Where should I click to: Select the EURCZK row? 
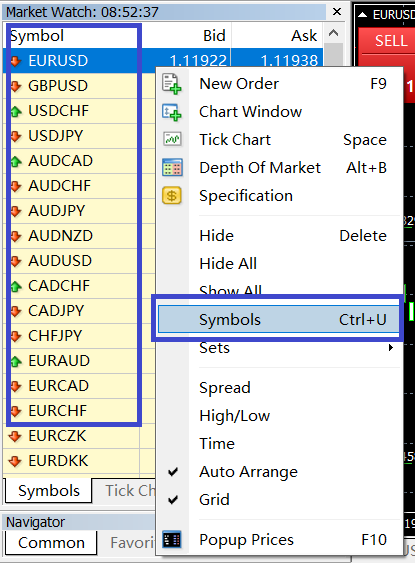[x=79, y=436]
